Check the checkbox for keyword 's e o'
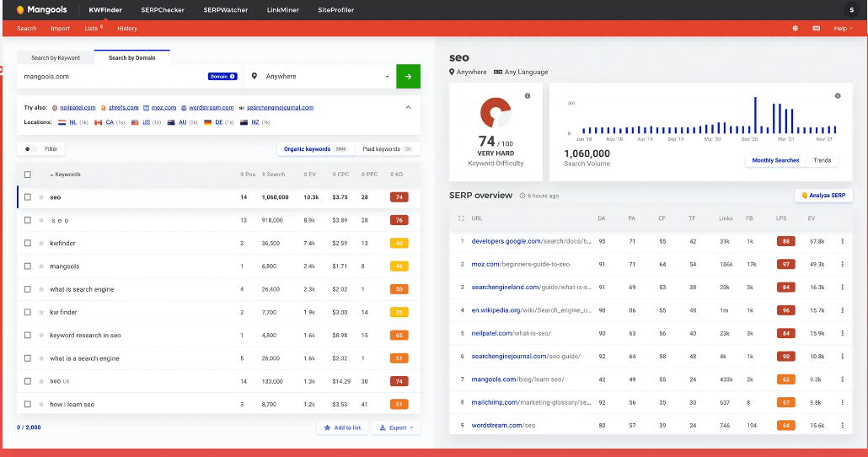Viewport: 868px width, 457px height. tap(28, 220)
